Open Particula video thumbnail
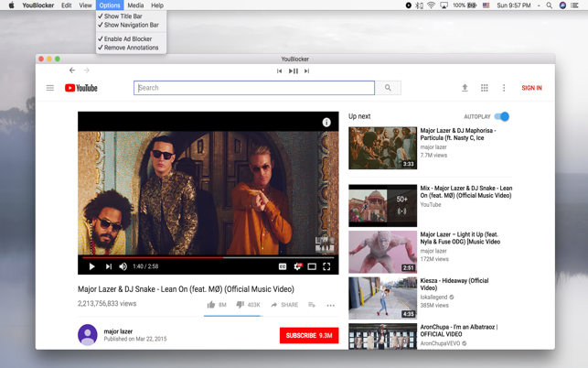588x368 pixels. pyautogui.click(x=382, y=148)
